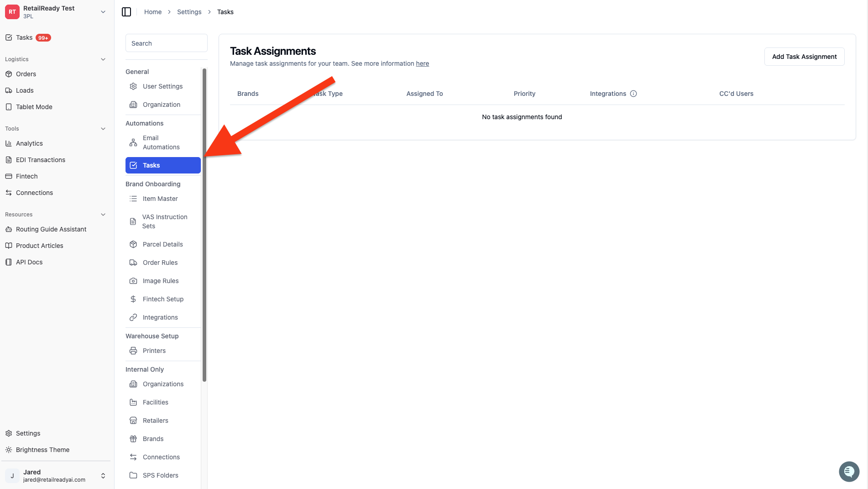The height and width of the screenshot is (489, 868).
Task: Click the SPS Folders folder icon
Action: tap(133, 475)
